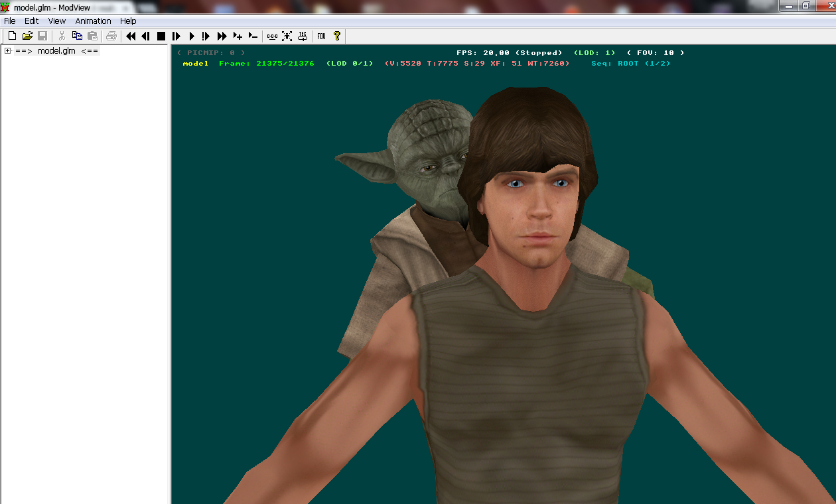The image size is (836, 504).
Task: Speed up animation with the play-plus icon
Action: pyautogui.click(x=238, y=36)
